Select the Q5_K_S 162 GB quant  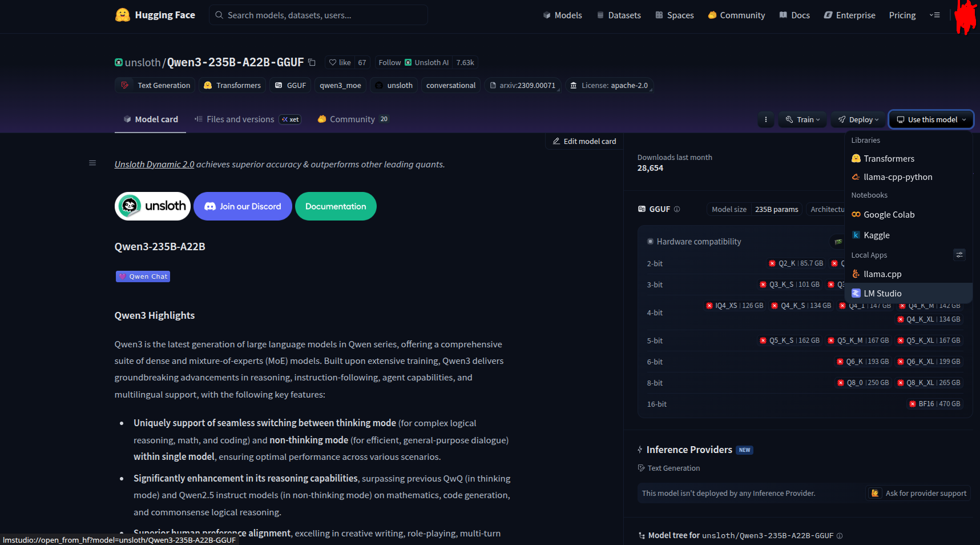[x=789, y=340]
